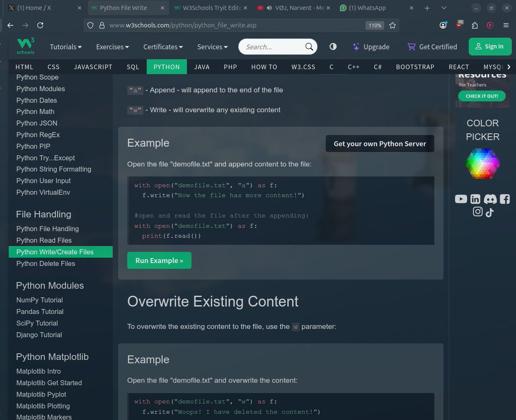Bookmark this page with star icon

pyautogui.click(x=392, y=25)
